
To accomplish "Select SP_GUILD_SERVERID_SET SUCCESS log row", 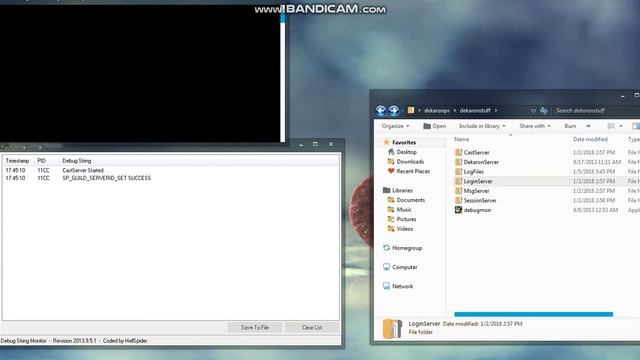I will pyautogui.click(x=171, y=178).
